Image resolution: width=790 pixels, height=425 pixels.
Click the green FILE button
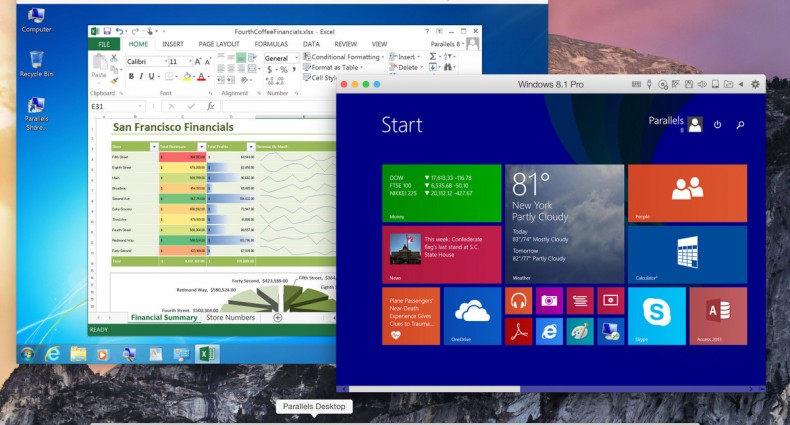coord(103,44)
